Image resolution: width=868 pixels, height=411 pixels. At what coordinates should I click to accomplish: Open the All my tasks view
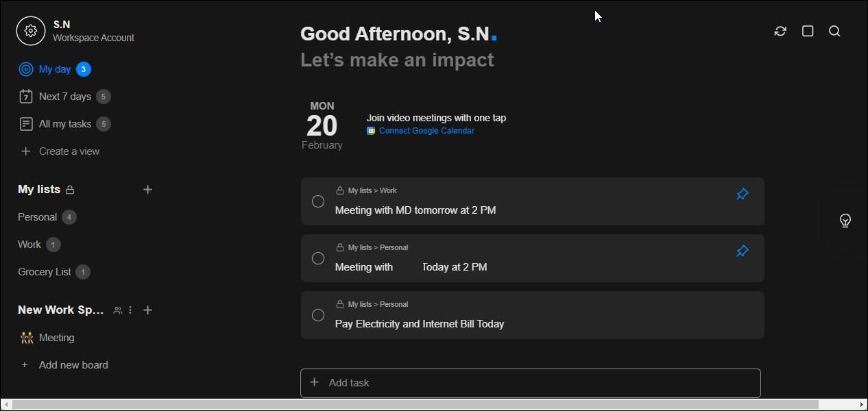click(64, 124)
